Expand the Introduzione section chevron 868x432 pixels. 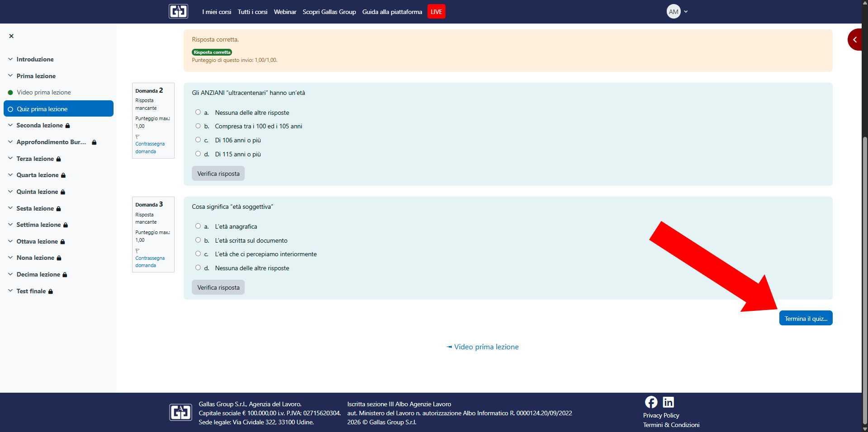point(10,59)
